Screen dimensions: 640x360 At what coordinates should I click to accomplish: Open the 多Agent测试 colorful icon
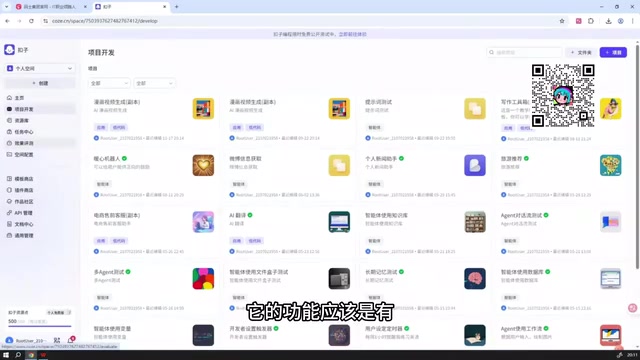coord(203,278)
